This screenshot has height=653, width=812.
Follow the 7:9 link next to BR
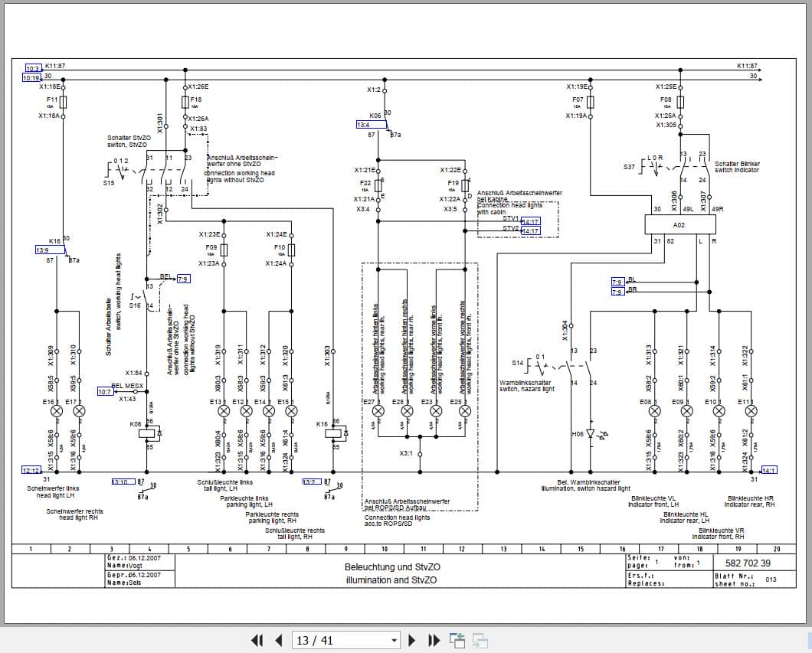(x=617, y=292)
